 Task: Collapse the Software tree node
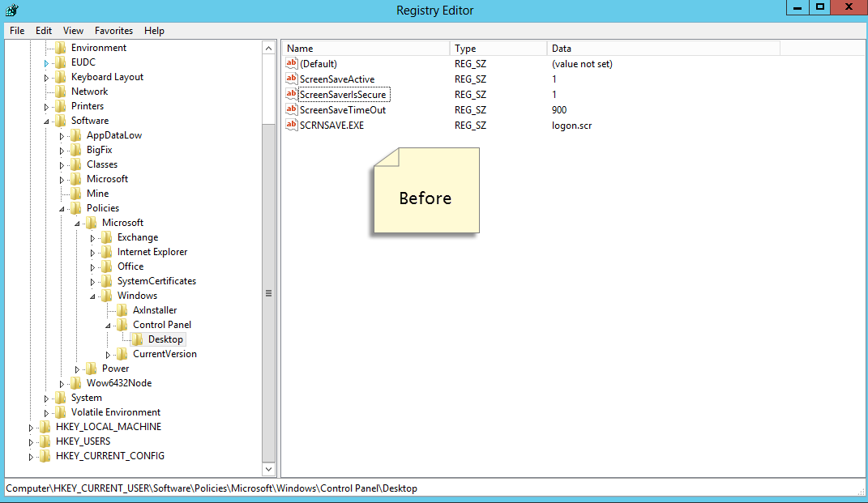click(x=45, y=120)
